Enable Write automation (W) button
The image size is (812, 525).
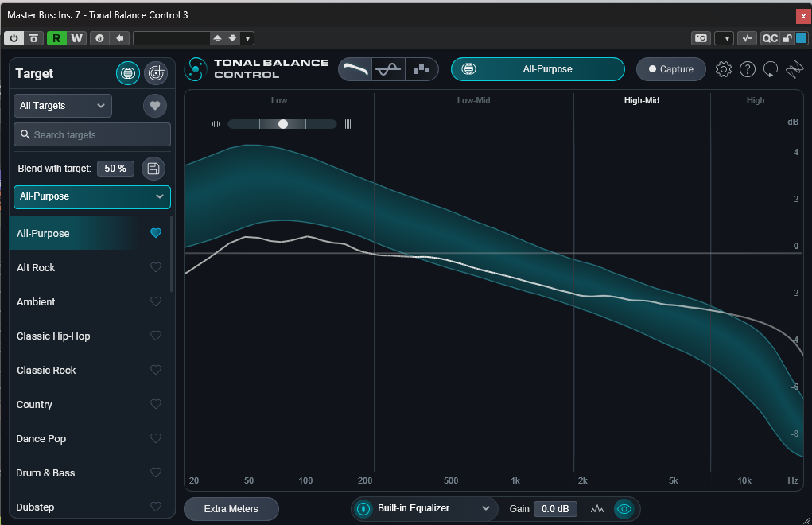76,38
